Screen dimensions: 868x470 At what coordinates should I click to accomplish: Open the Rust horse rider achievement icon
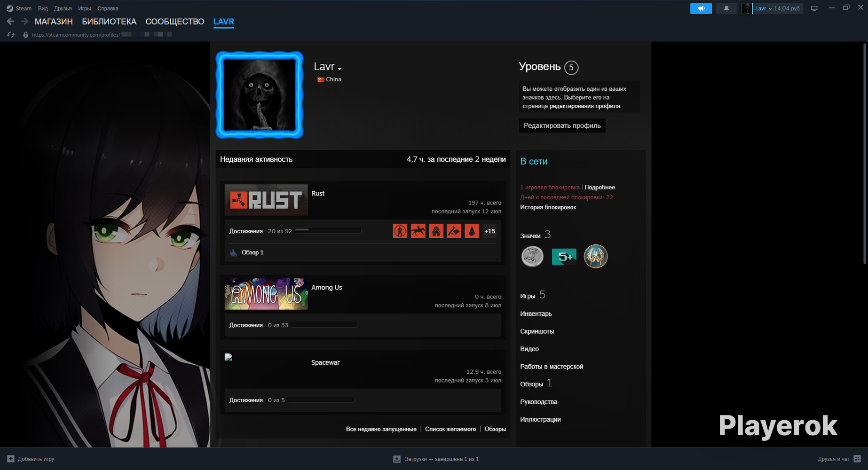(x=418, y=231)
